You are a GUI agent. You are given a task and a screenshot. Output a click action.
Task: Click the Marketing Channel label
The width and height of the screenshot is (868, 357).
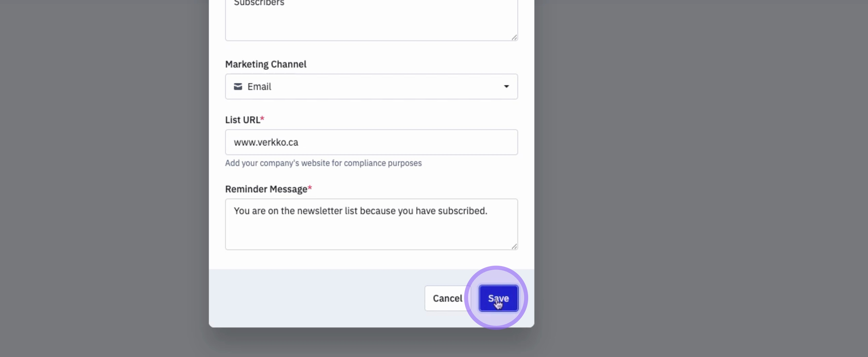tap(266, 64)
